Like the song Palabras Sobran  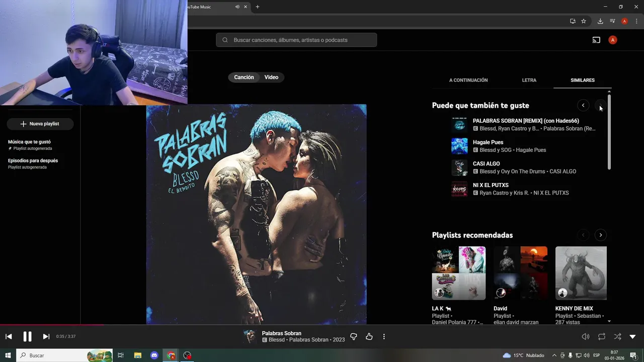[369, 336]
